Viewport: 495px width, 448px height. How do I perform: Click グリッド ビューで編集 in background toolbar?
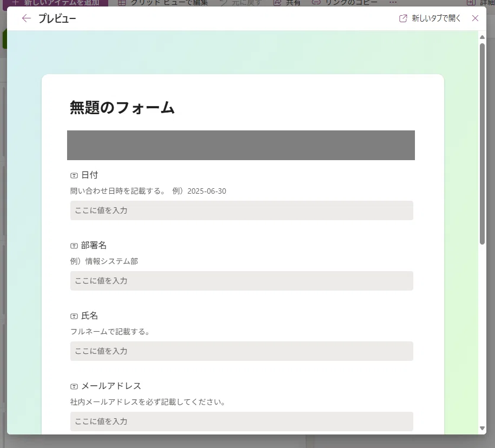coord(163,3)
